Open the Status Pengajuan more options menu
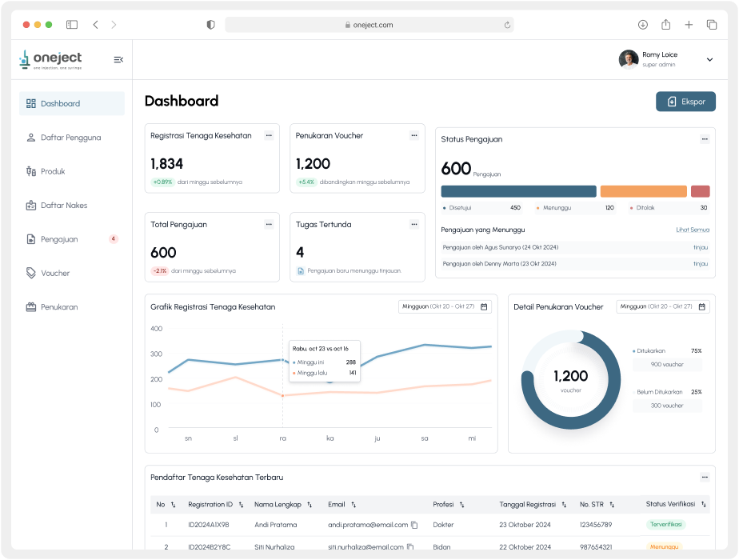This screenshot has height=560, width=739. [705, 139]
